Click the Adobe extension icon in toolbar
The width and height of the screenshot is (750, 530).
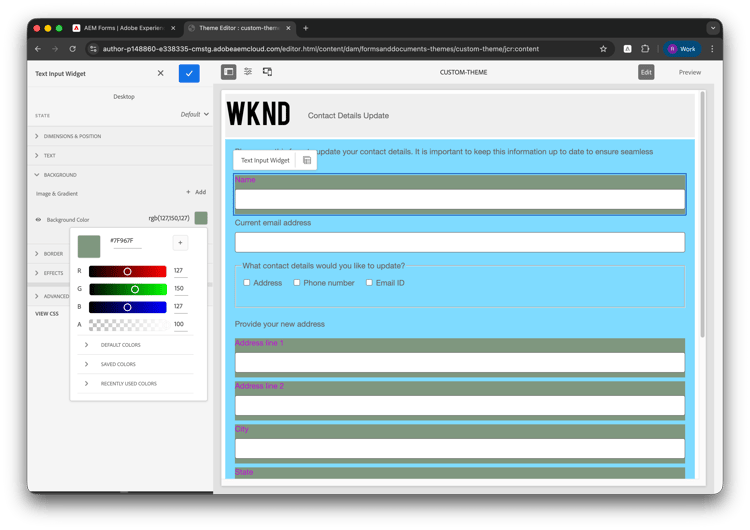[627, 49]
